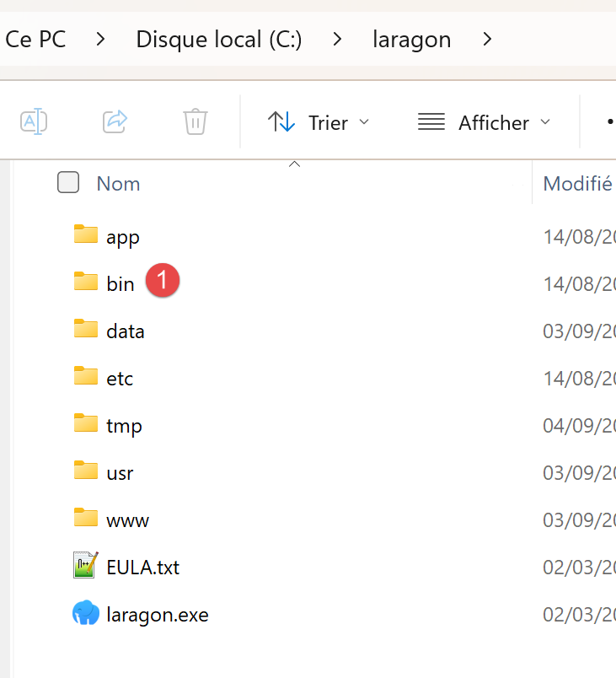The width and height of the screenshot is (616, 678).
Task: Select the etc folder icon
Action: (85, 375)
